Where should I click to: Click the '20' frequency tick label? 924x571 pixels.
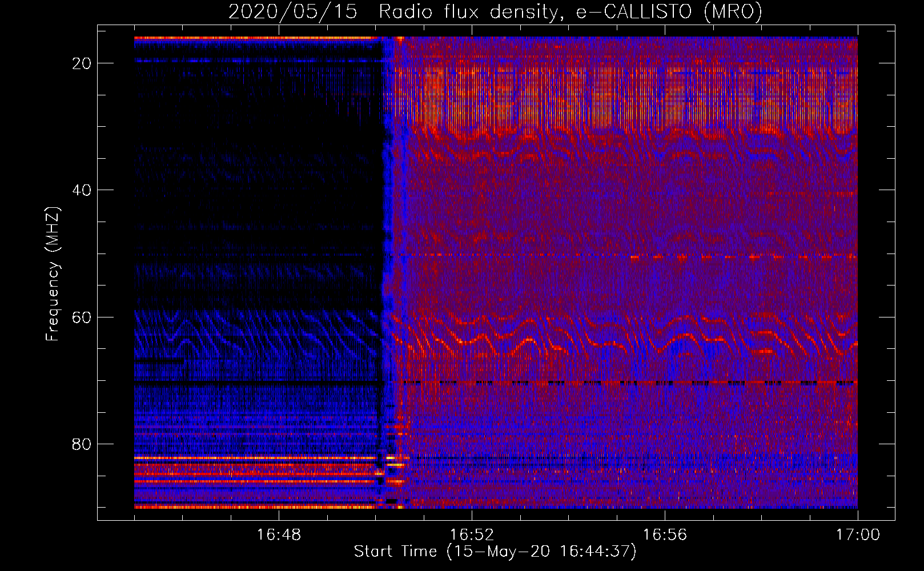click(x=82, y=63)
